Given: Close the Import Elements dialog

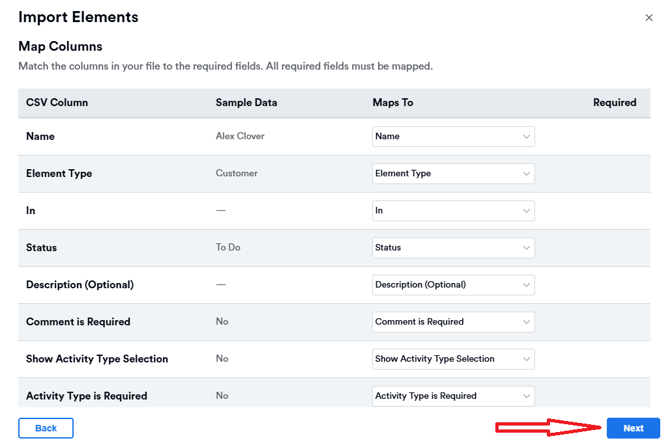Looking at the screenshot, I should [x=649, y=18].
